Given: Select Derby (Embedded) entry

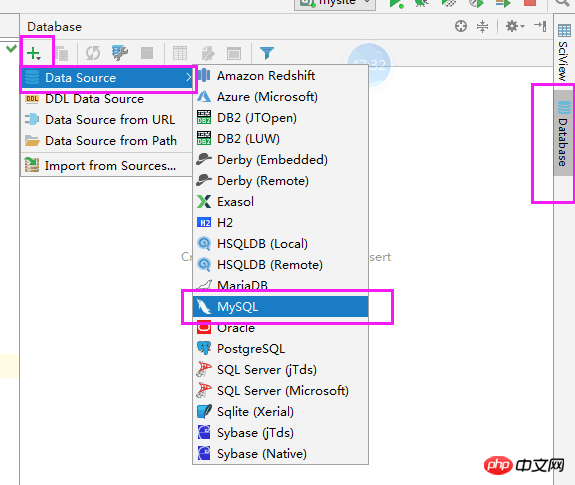Looking at the screenshot, I should [281, 159].
